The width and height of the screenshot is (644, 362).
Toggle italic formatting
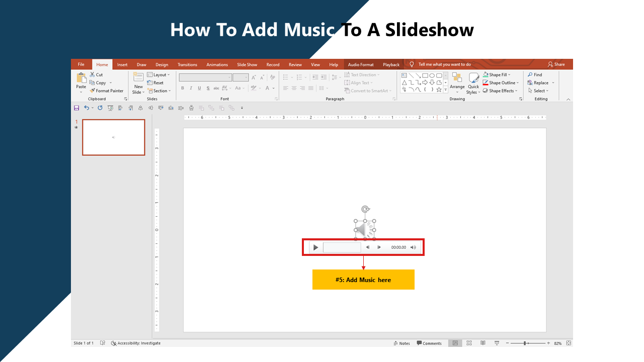191,88
